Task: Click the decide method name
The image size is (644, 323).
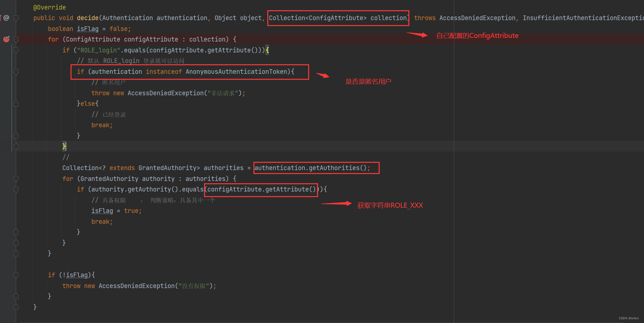Action: [87, 18]
